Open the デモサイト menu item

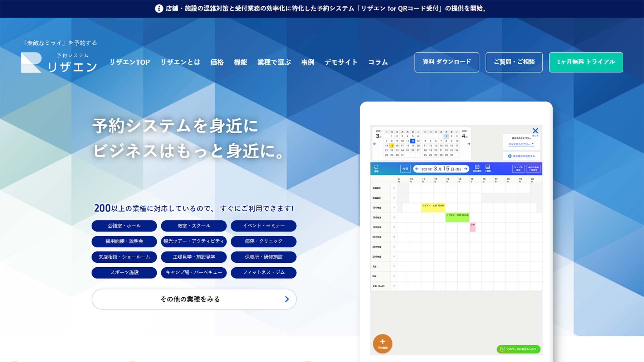341,62
